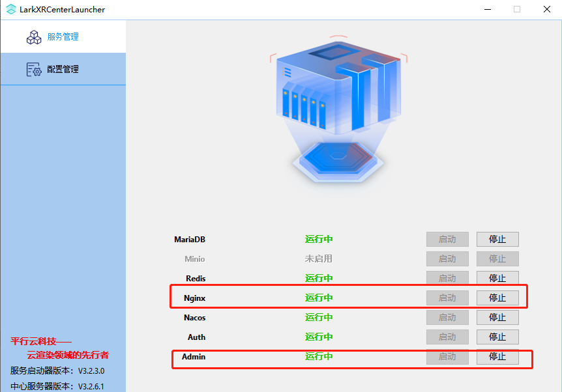Minimize the launcher window
This screenshot has width=562, height=392.
tap(487, 10)
